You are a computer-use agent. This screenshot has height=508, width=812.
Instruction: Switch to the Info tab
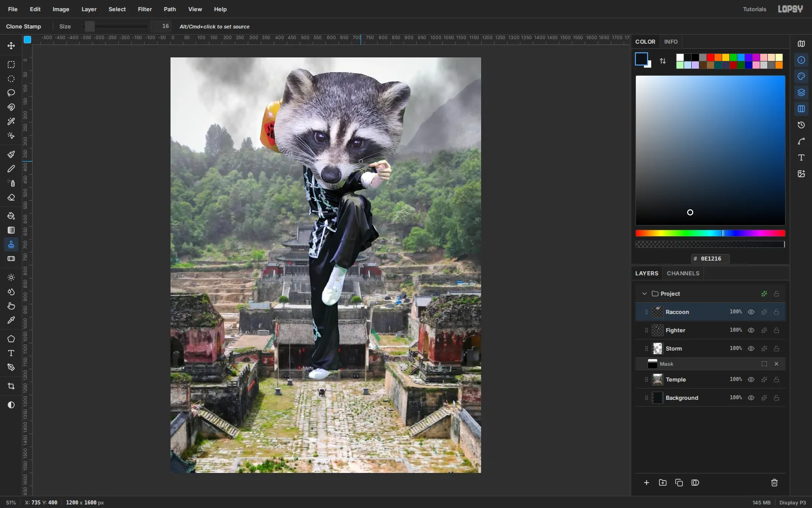coord(671,42)
